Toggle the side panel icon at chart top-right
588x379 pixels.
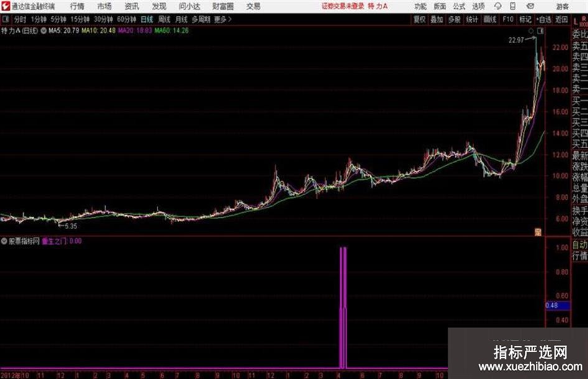coord(540,31)
